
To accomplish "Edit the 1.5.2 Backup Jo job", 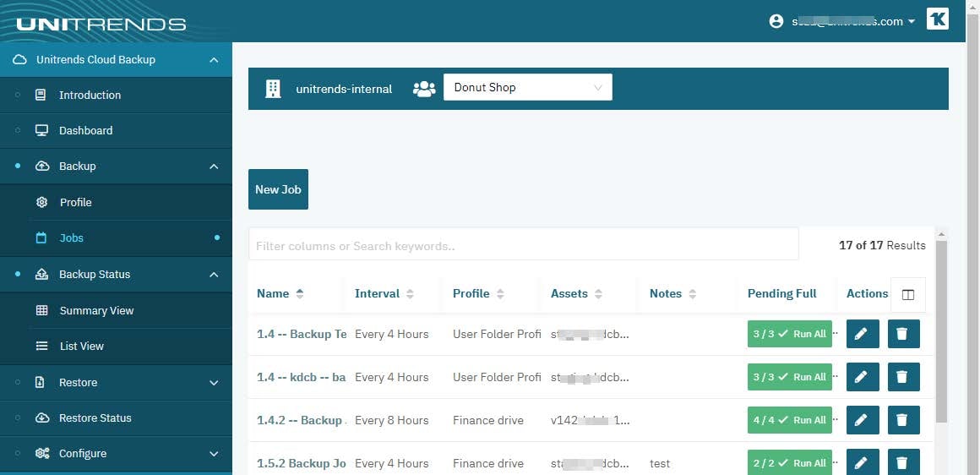I will [863, 462].
